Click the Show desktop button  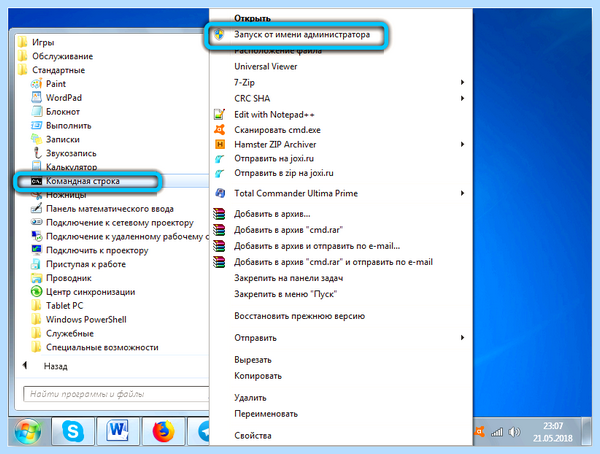[x=587, y=431]
